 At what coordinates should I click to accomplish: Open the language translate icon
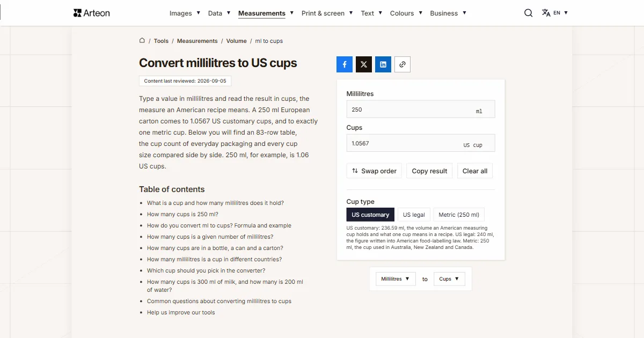546,13
